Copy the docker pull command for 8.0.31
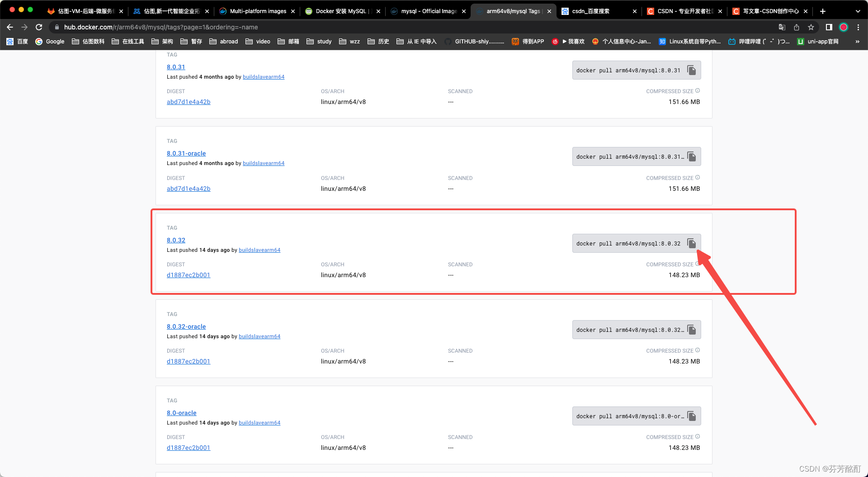 tap(691, 70)
